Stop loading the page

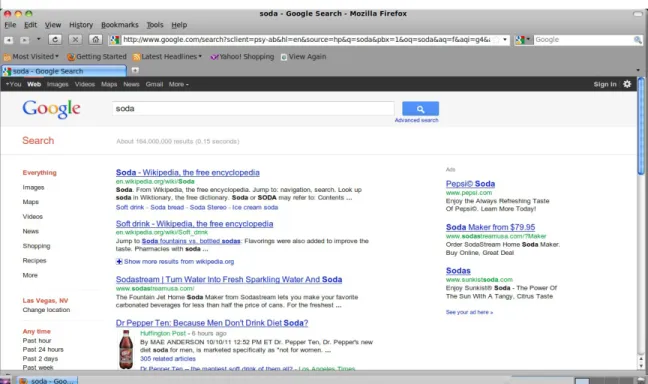[75, 40]
